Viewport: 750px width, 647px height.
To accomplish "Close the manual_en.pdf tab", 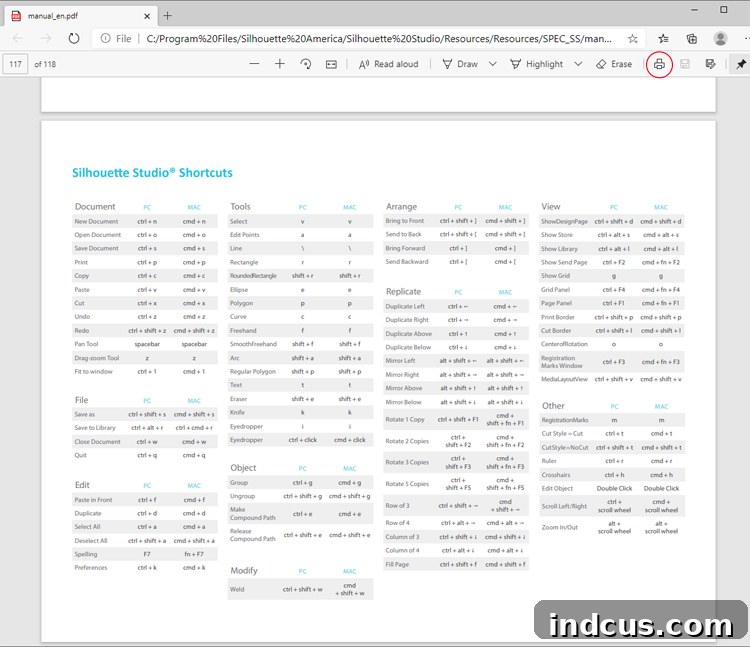I will pyautogui.click(x=147, y=16).
